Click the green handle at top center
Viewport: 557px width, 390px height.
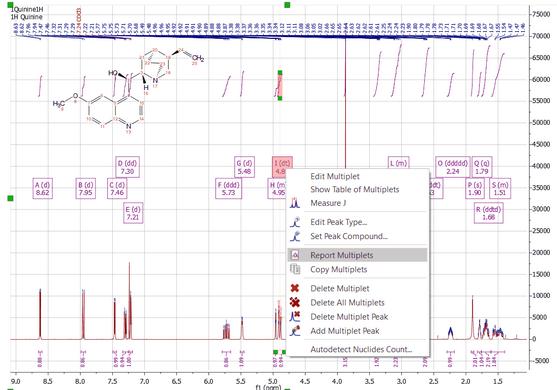[287, 5]
